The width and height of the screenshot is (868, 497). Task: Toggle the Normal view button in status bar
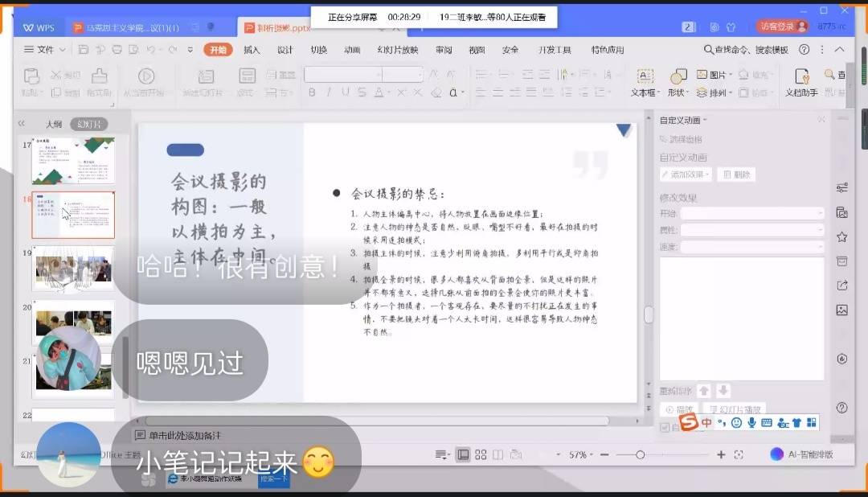click(x=463, y=454)
